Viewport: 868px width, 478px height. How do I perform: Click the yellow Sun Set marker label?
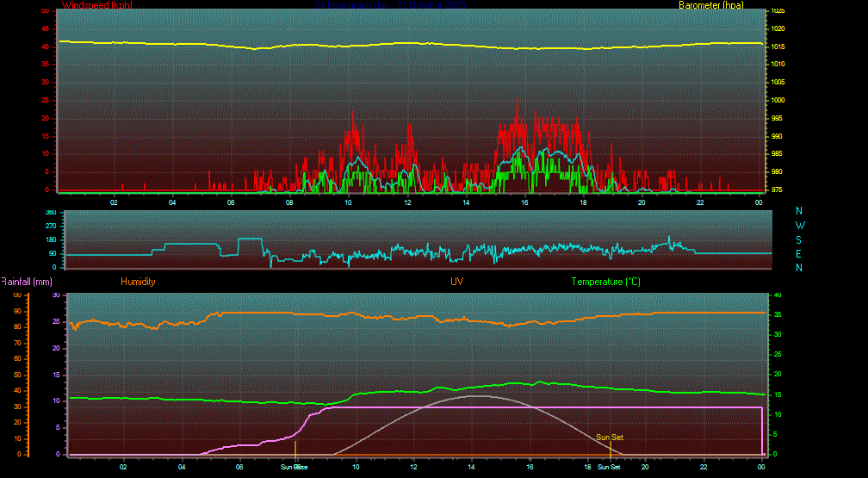click(610, 438)
